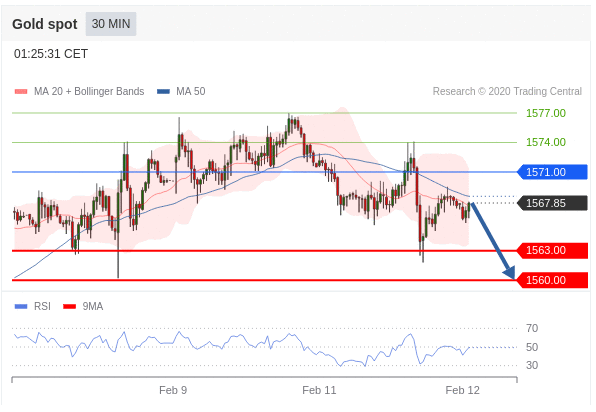Screen dimensions: 596x412
Task: Click the 01:25:31 CET timestamp
Action: point(51,54)
